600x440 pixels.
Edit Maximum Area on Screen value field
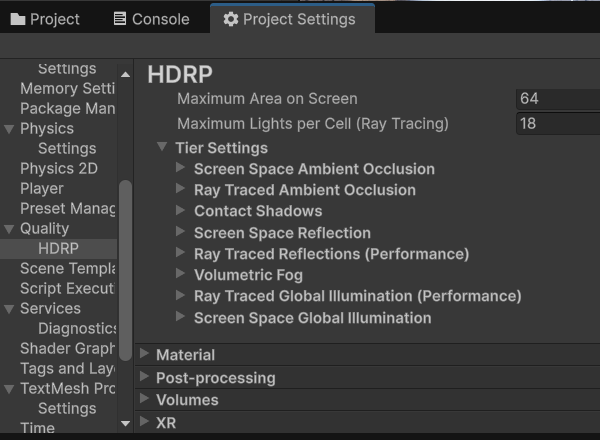(557, 98)
